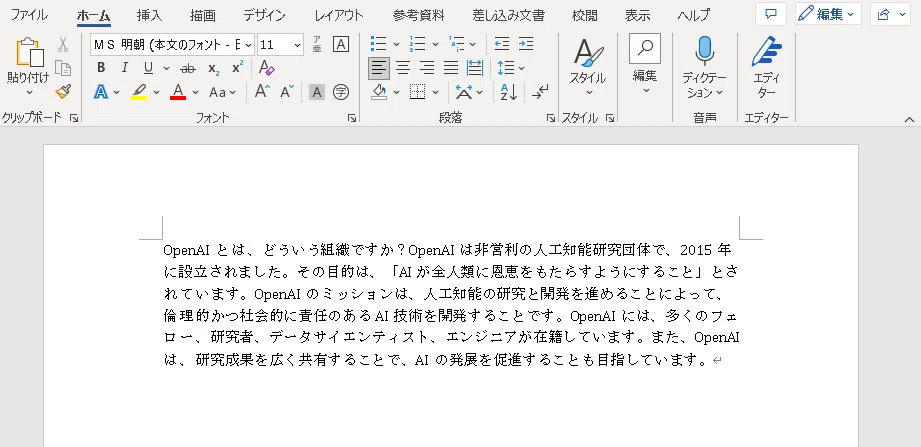Open the ヘルプ tab

tap(693, 15)
